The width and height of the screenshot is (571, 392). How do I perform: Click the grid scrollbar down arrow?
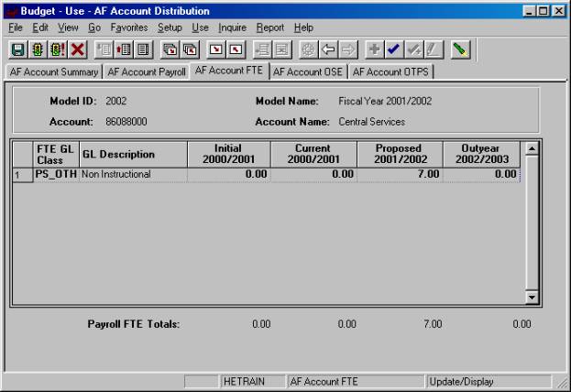[530, 298]
